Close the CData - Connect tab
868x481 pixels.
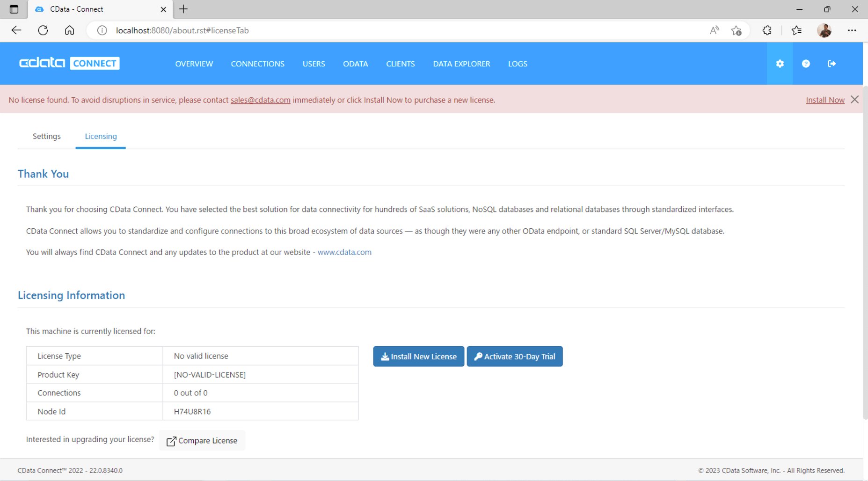point(163,9)
